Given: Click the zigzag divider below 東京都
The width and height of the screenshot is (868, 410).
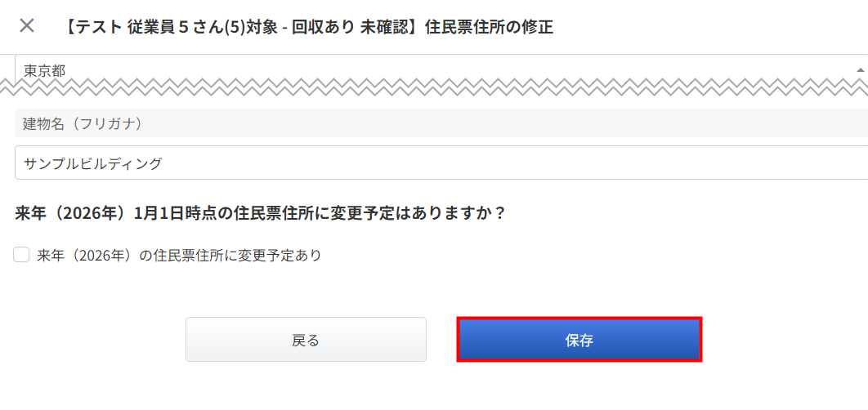Looking at the screenshot, I should [433, 88].
